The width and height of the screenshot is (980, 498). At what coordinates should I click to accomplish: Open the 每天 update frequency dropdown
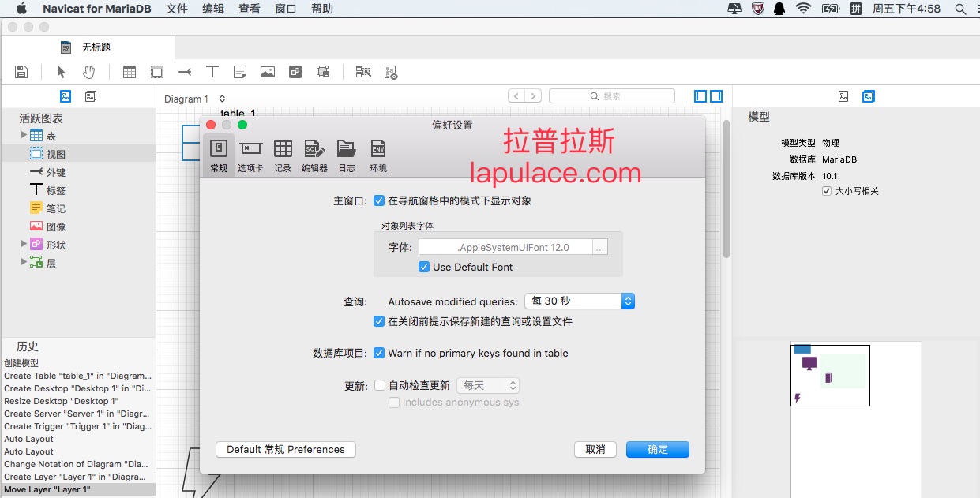coord(488,385)
